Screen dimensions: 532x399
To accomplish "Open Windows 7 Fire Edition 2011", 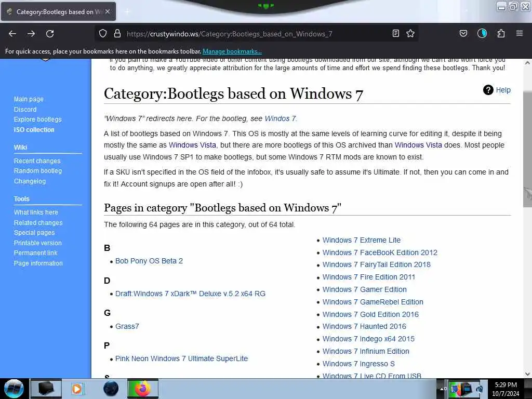I will [x=368, y=277].
